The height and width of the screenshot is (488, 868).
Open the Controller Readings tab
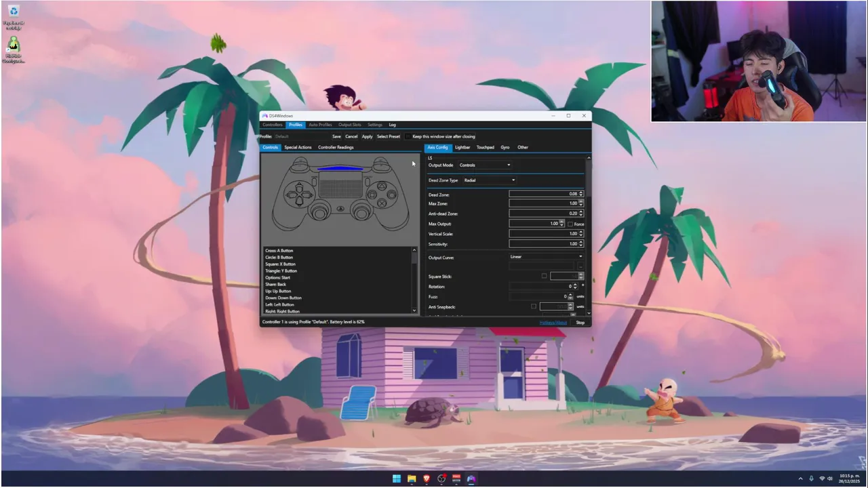(x=336, y=147)
